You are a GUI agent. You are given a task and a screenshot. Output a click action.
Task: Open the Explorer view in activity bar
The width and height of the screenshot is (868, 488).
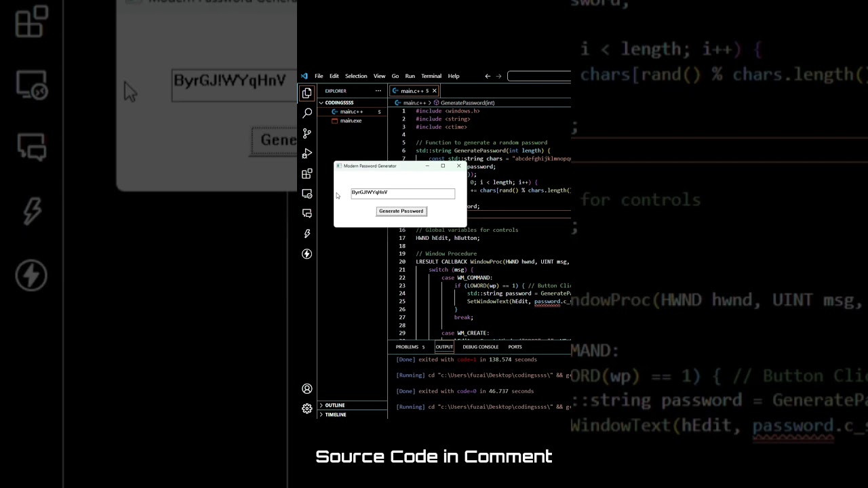tap(307, 93)
